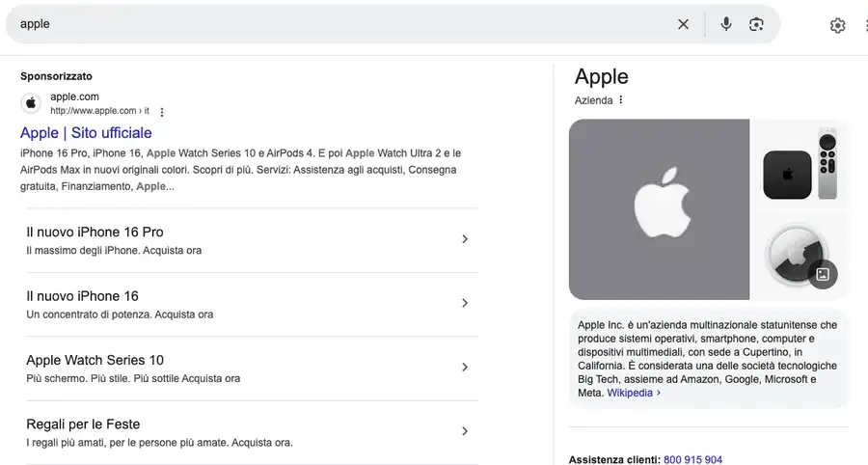The image size is (868, 465).
Task: Open the Apple TV and remote image
Action: pos(800,163)
